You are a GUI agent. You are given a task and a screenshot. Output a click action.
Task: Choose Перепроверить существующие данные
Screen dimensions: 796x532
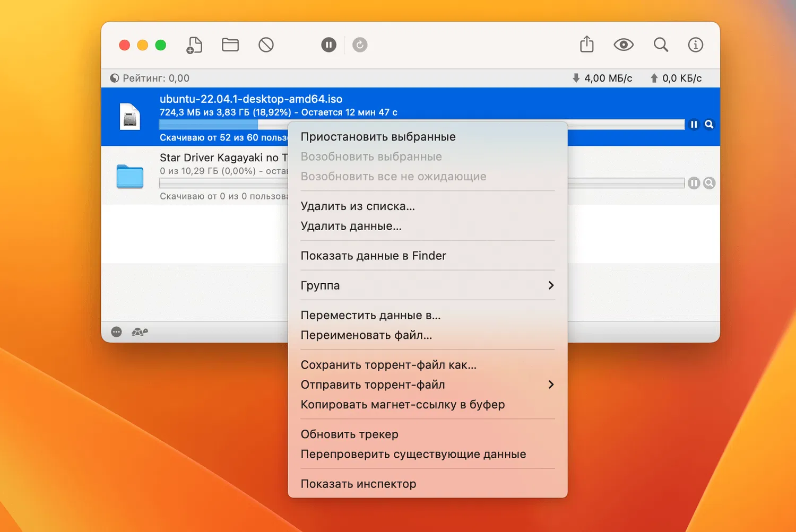(428, 454)
